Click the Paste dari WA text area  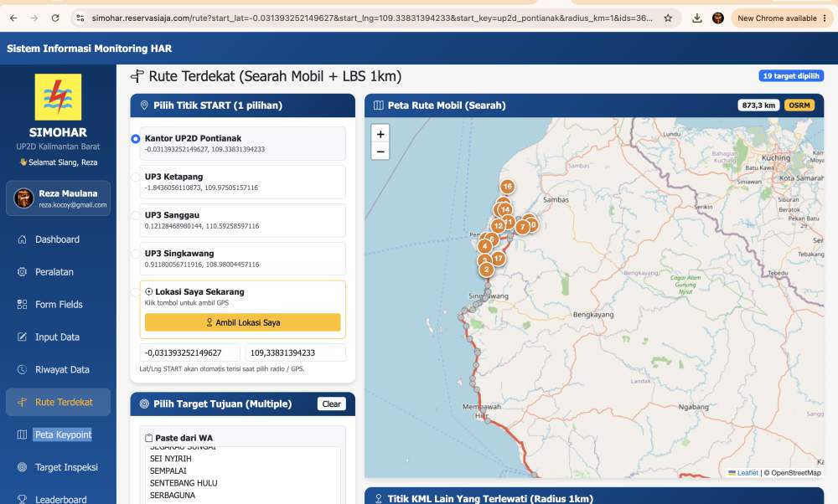pyautogui.click(x=243, y=476)
